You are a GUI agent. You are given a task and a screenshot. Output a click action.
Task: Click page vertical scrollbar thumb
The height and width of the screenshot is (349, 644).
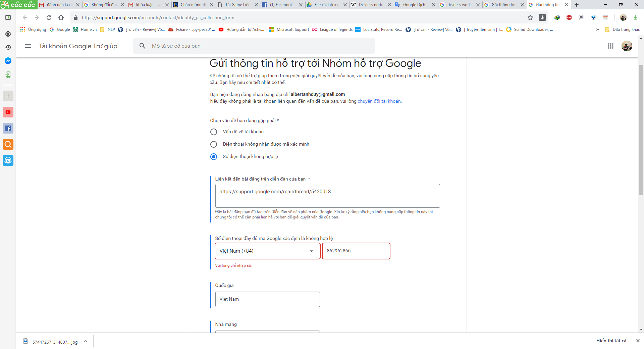pos(641,130)
